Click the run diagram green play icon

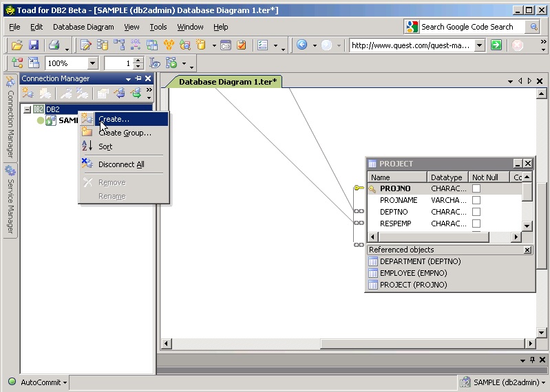171,63
